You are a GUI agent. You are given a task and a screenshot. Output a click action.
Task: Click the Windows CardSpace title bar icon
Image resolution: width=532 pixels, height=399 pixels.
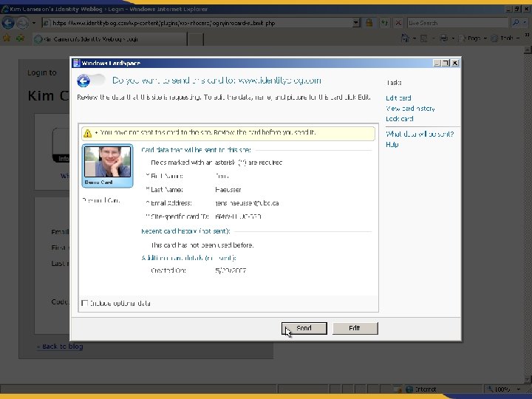tap(76, 63)
